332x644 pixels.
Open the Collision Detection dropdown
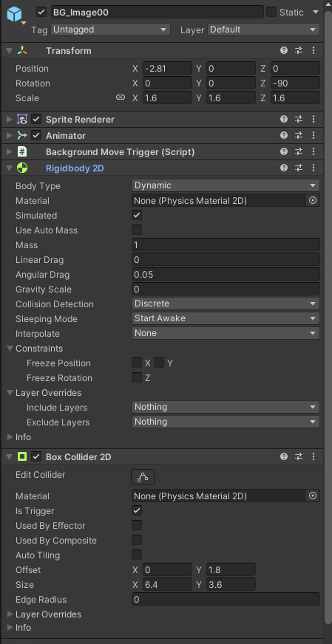click(x=226, y=304)
